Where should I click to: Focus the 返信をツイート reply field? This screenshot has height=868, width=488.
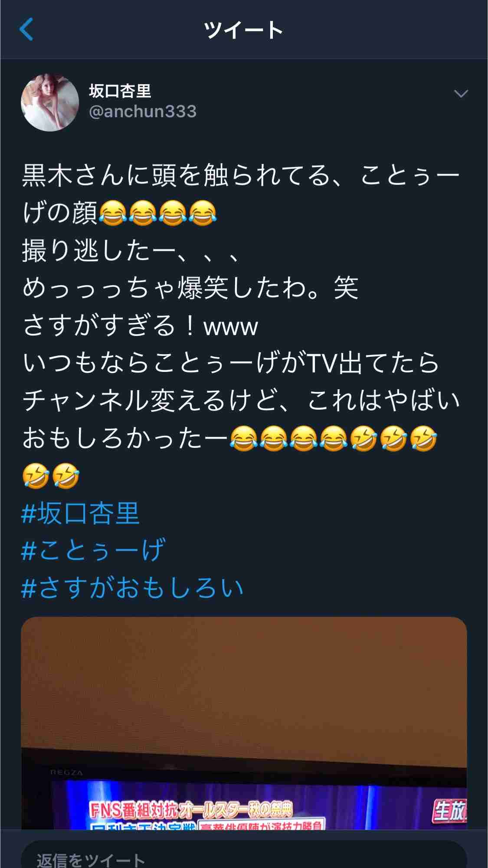244,855
